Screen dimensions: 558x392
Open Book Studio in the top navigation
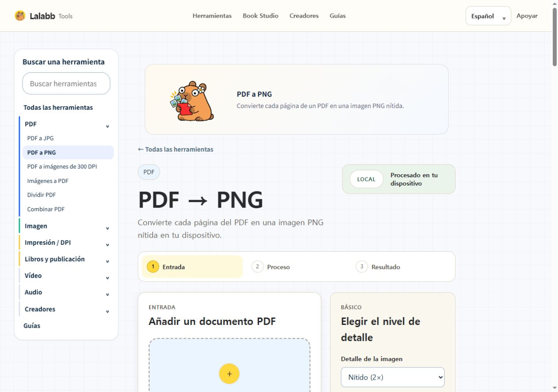click(260, 16)
